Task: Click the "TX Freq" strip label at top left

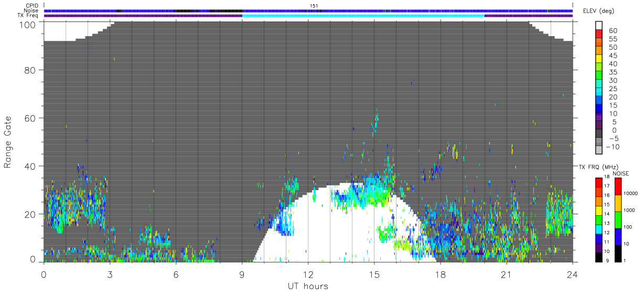Action: 28,15
